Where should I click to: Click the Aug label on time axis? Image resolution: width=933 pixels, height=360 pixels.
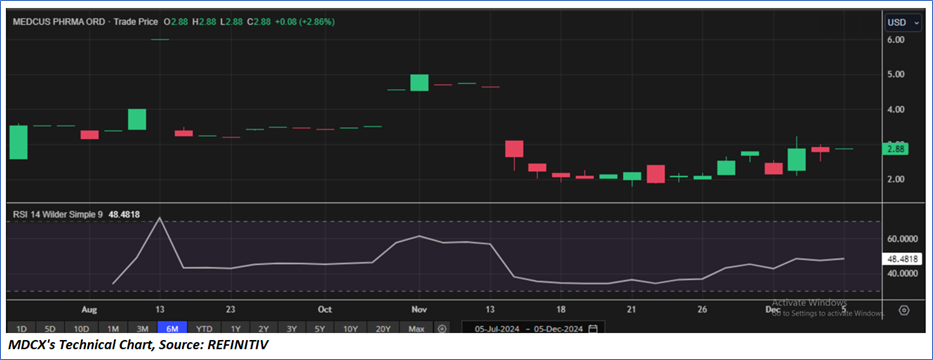click(x=89, y=310)
